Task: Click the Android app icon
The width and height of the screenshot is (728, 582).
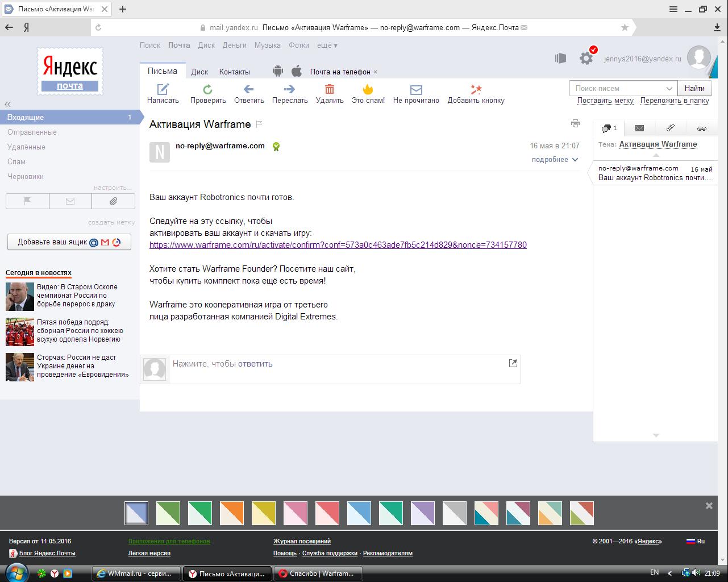Action: click(278, 71)
